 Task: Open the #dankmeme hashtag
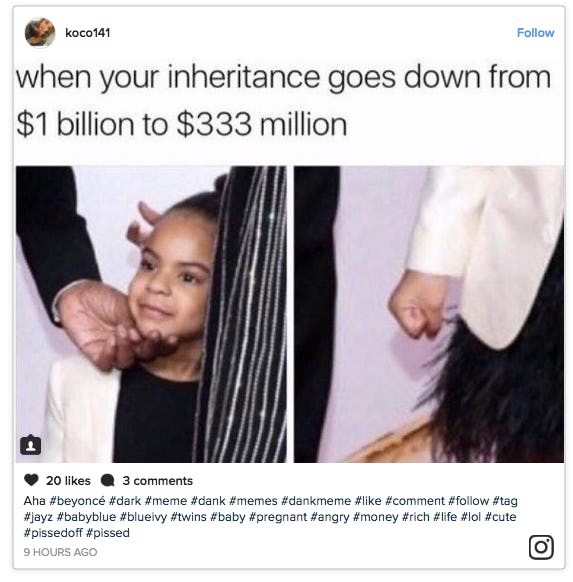coord(316,501)
